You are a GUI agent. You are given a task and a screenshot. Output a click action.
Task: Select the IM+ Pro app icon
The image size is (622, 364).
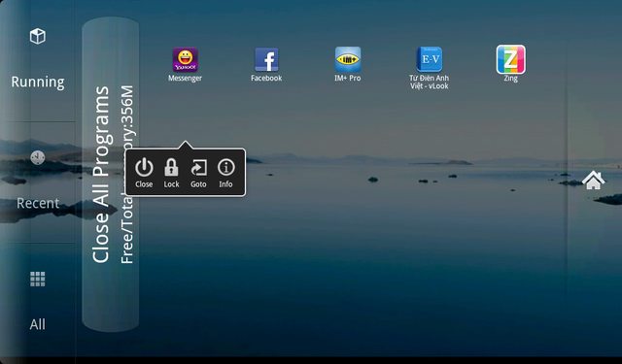348,59
